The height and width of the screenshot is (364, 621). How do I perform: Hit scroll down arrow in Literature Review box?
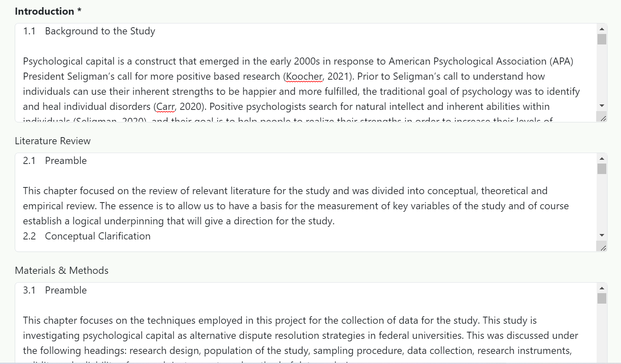tap(602, 235)
